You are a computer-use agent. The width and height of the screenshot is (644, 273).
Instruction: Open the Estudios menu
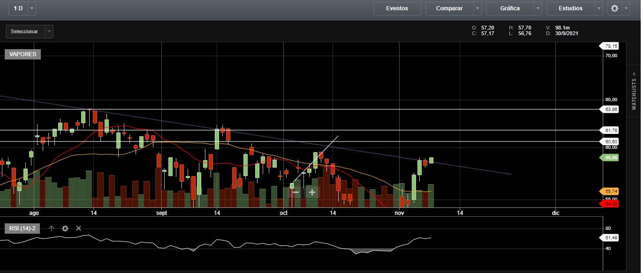point(571,8)
